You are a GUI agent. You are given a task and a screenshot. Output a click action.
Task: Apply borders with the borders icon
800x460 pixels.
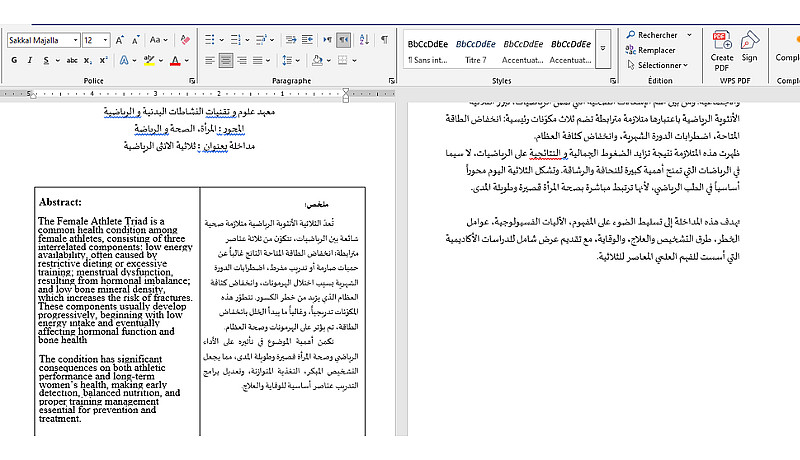(x=343, y=60)
